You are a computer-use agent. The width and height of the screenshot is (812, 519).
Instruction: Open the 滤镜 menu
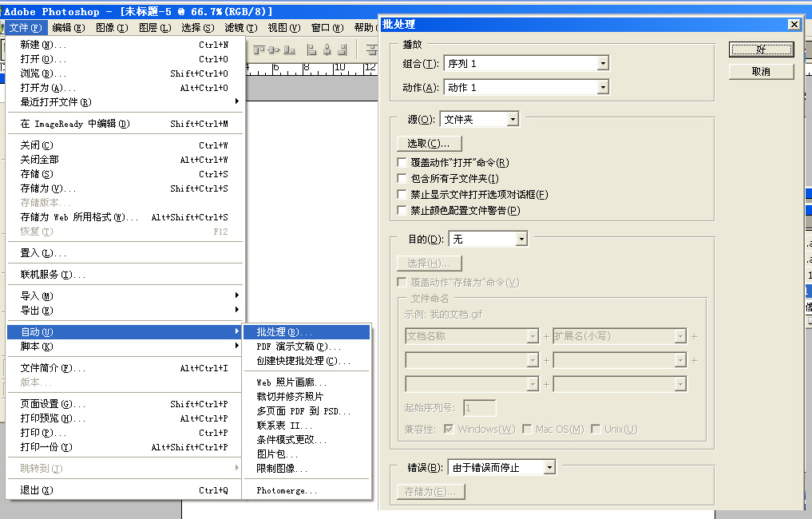tap(241, 27)
